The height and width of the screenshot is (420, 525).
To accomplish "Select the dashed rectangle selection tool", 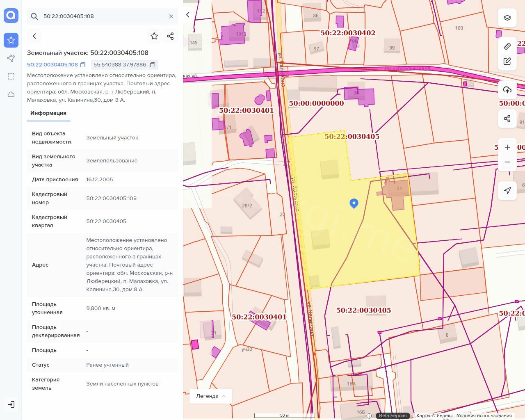I will (11, 76).
